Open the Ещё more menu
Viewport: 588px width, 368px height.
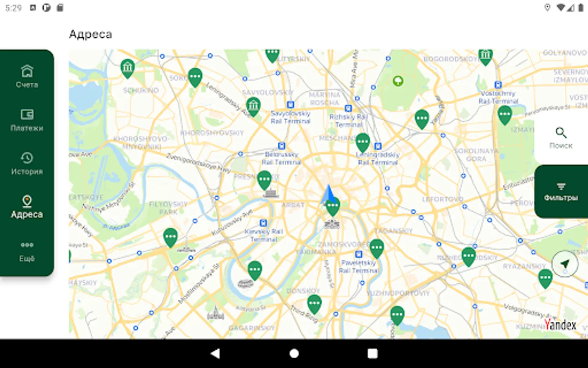click(x=27, y=251)
